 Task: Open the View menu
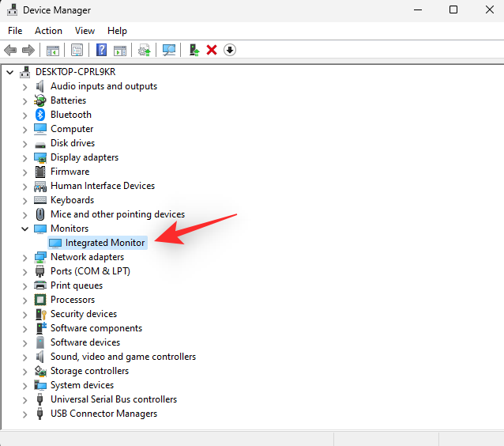coord(85,31)
